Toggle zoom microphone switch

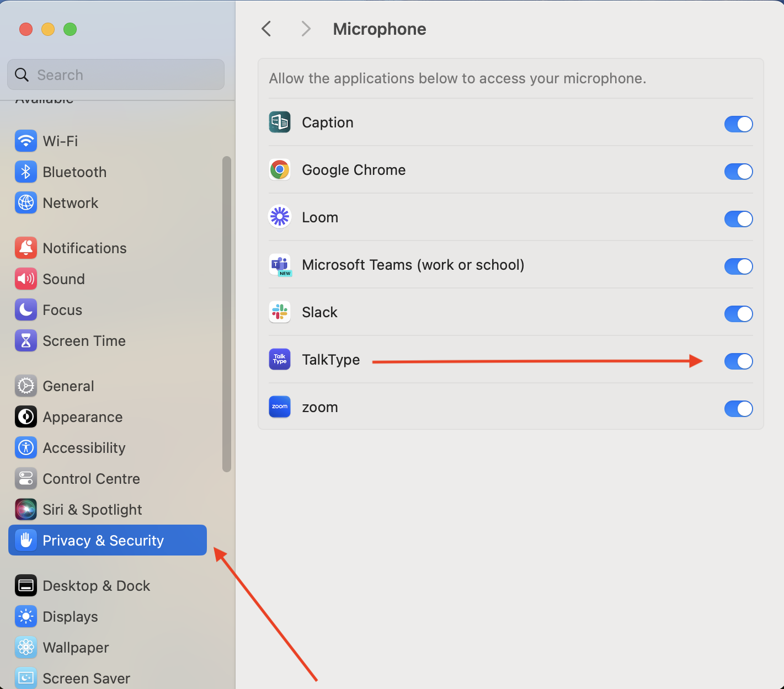coord(738,409)
